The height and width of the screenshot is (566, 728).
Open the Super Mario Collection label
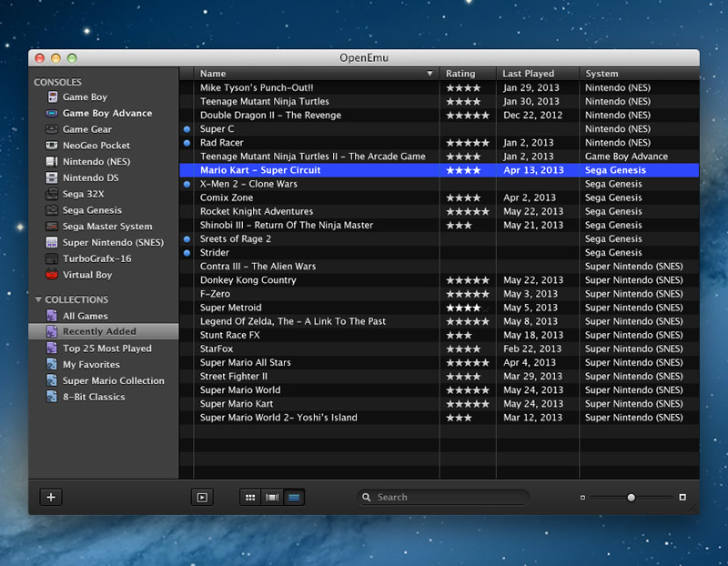114,380
